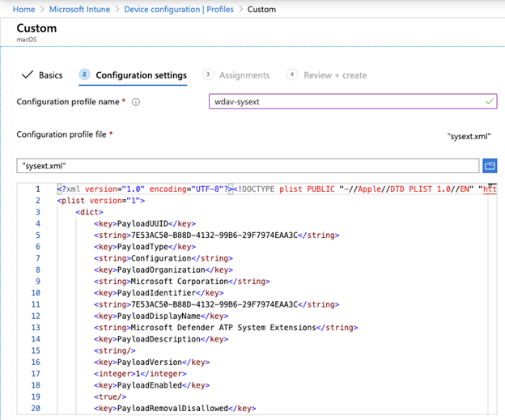This screenshot has width=505, height=420.
Task: Click the dict tag on line 3
Action: 90,212
